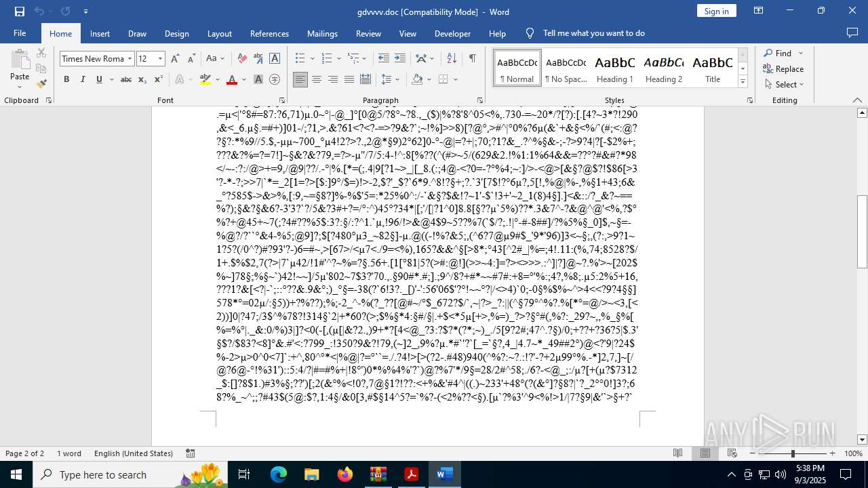Toggle Italic formatting
868x488 pixels.
pyautogui.click(x=83, y=79)
